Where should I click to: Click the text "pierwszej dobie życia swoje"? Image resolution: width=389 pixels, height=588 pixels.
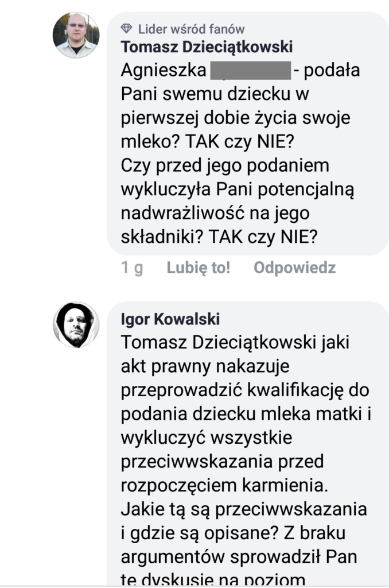[x=235, y=118]
